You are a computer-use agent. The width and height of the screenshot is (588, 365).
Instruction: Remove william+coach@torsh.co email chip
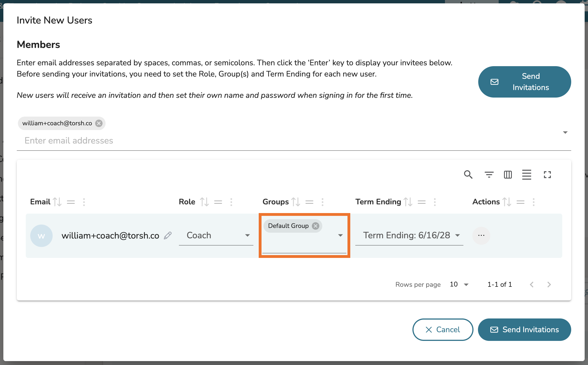[x=99, y=123]
